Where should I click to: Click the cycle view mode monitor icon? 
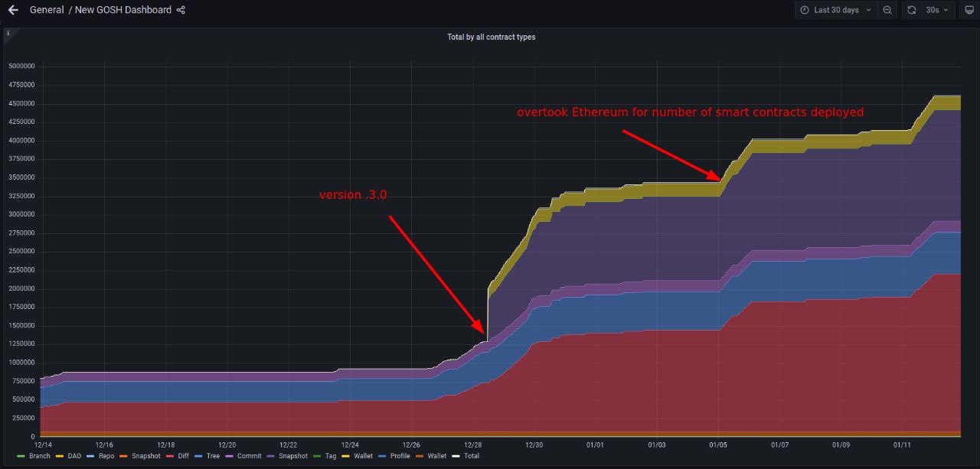[x=969, y=10]
